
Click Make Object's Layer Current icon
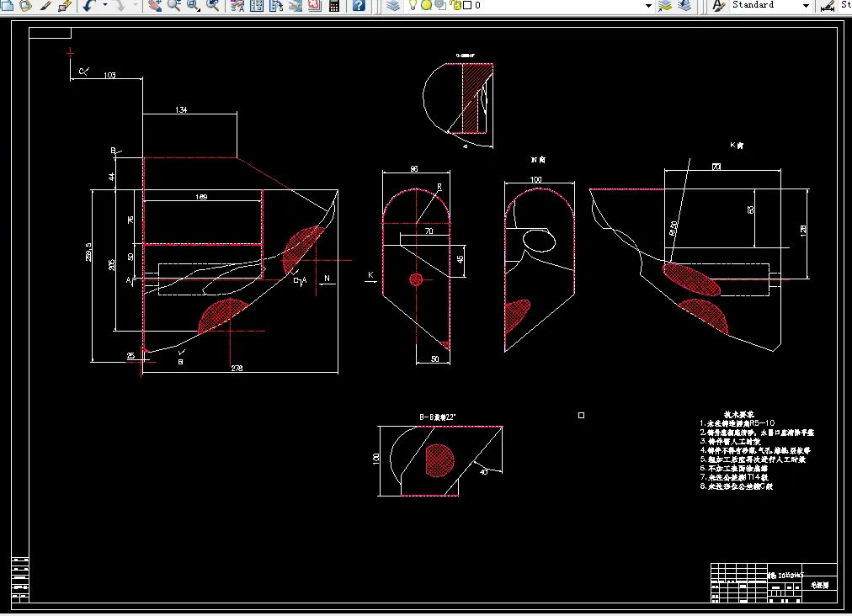(x=665, y=5)
